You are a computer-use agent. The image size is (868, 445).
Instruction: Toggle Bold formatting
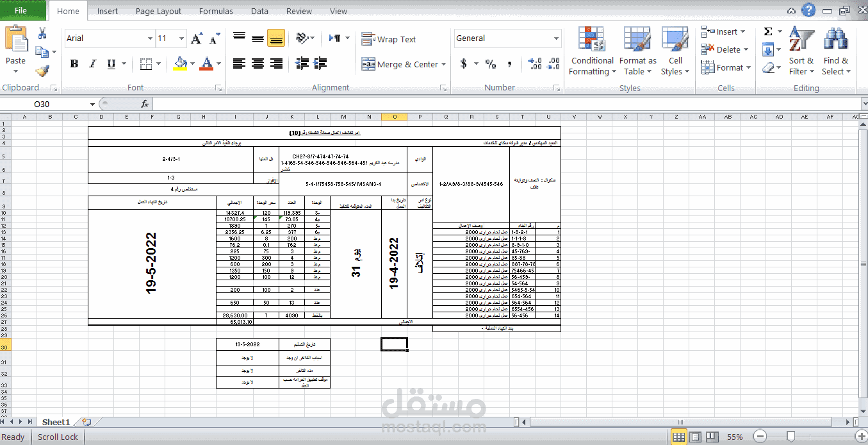click(74, 63)
